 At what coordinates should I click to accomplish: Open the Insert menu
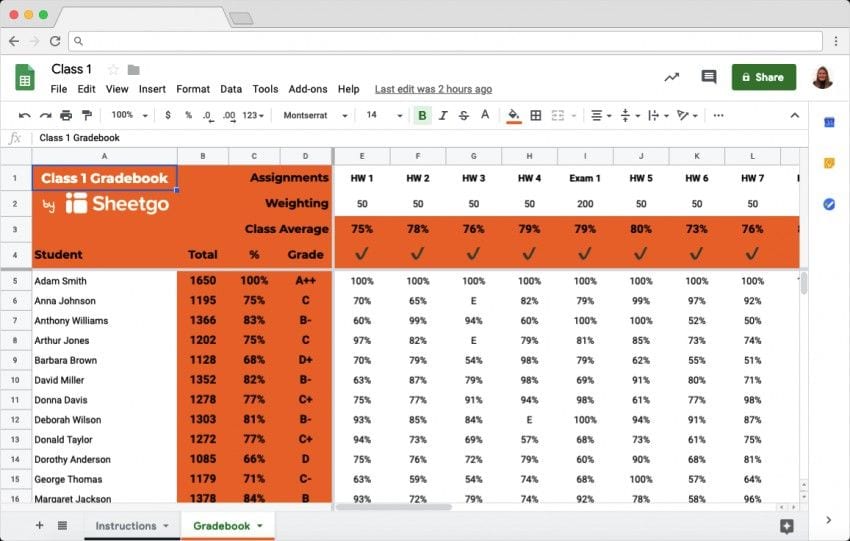(152, 89)
